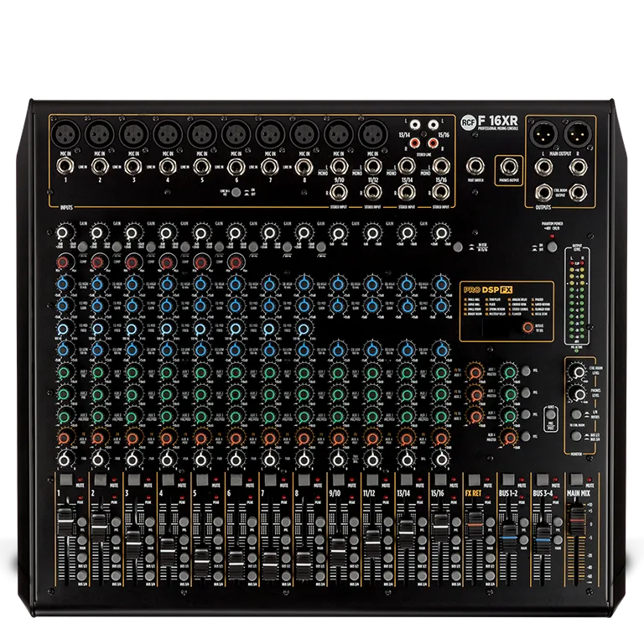The image size is (644, 644).
Task: Select the 15/16 channel GAIN knob
Action: click(x=441, y=233)
